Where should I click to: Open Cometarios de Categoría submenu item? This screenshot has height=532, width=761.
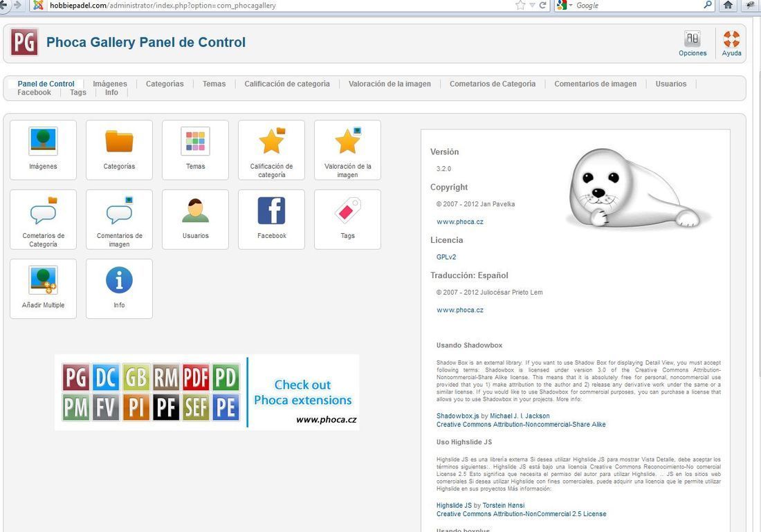[493, 84]
